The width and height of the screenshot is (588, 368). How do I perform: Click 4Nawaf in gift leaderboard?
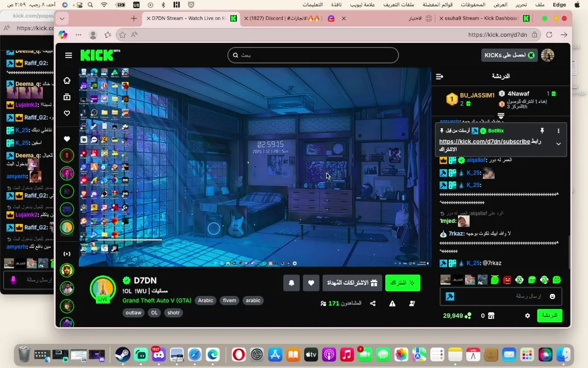[x=518, y=94]
